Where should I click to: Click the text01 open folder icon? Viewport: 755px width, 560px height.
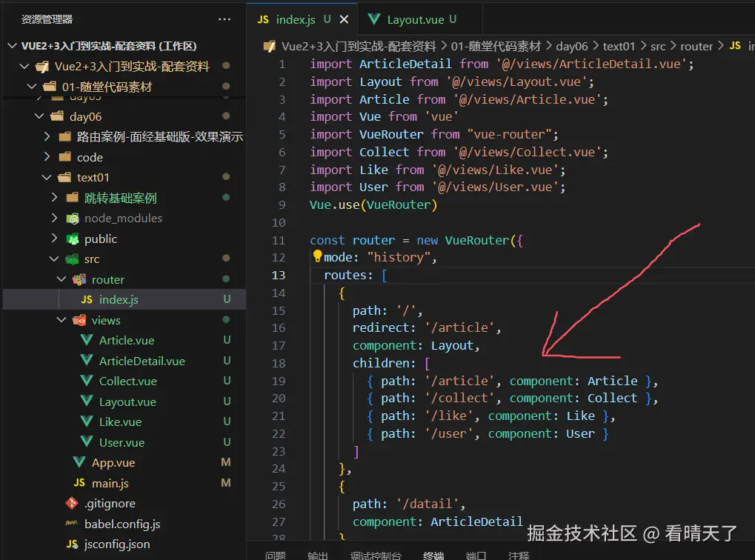pyautogui.click(x=64, y=177)
